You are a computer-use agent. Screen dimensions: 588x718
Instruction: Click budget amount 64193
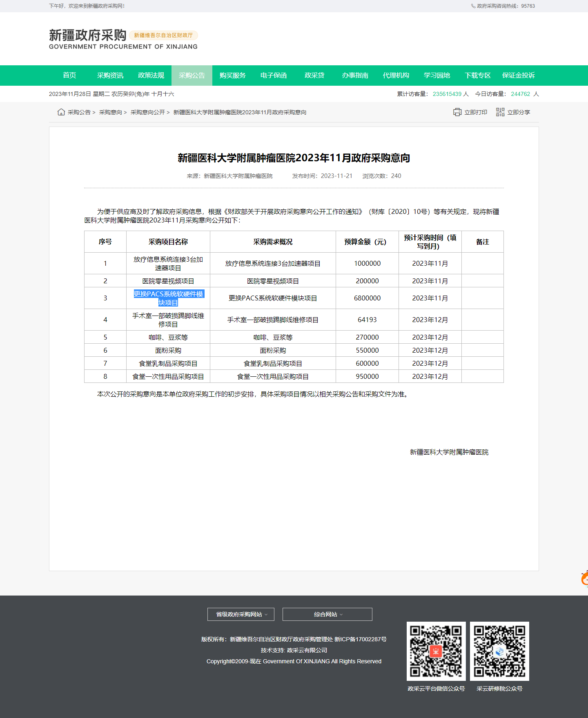[367, 320]
